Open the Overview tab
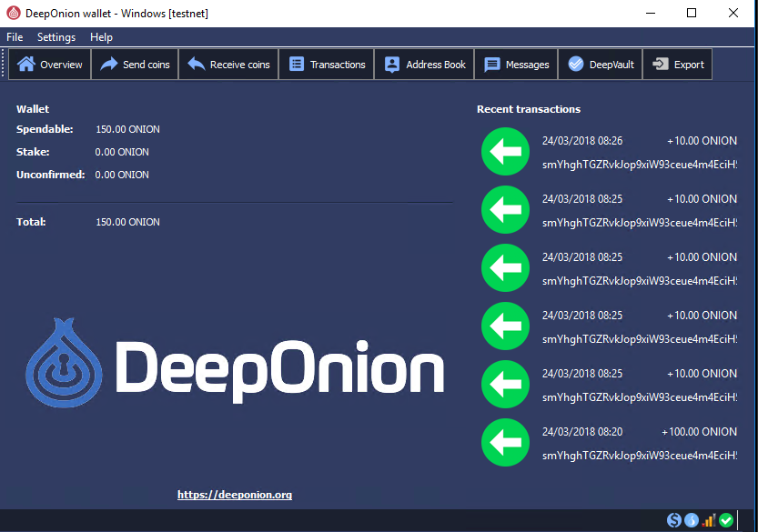The height and width of the screenshot is (532, 758). click(50, 65)
